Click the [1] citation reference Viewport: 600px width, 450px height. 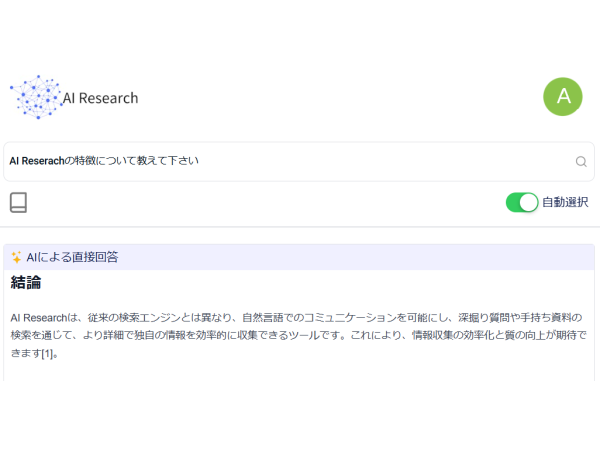pos(47,353)
